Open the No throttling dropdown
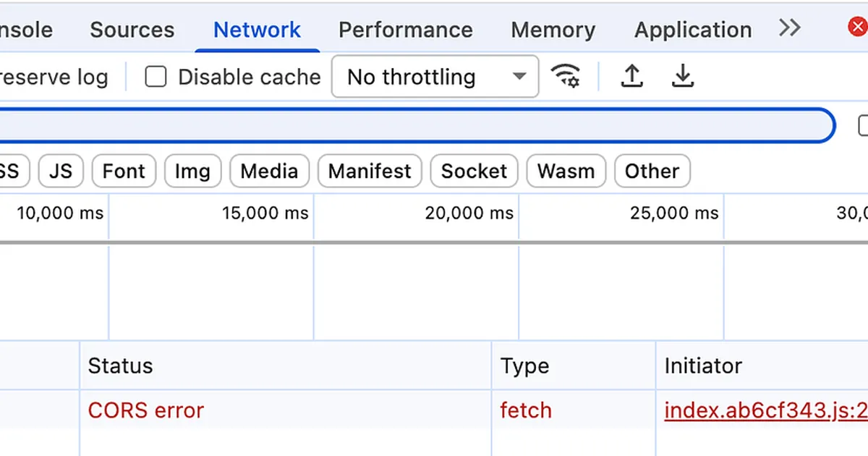Screen dimensions: 868x456 (x=435, y=77)
